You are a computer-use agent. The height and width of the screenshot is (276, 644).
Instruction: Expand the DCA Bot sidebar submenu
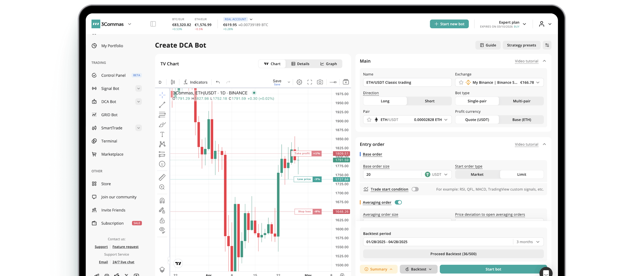(139, 102)
